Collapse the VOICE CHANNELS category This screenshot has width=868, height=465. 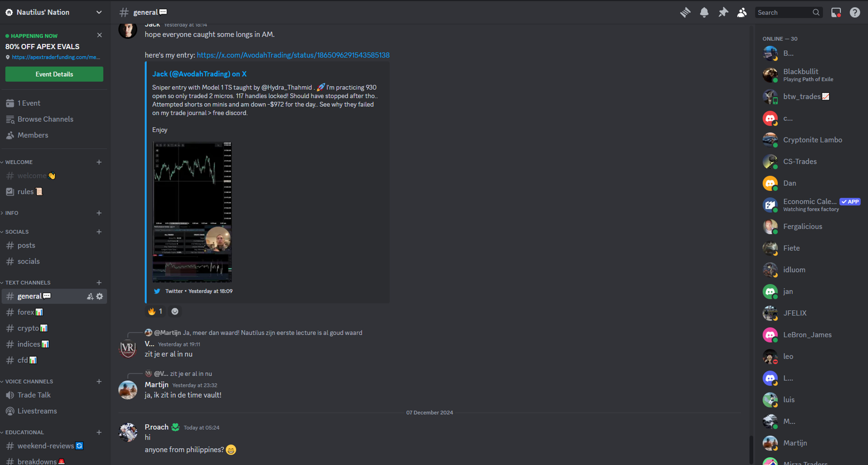pyautogui.click(x=27, y=382)
